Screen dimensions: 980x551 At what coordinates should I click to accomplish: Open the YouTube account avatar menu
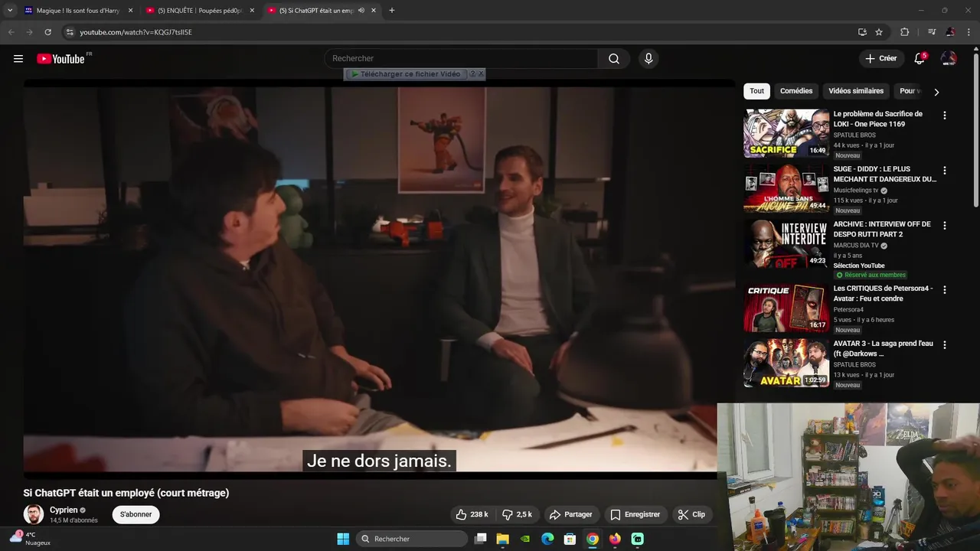(x=949, y=59)
